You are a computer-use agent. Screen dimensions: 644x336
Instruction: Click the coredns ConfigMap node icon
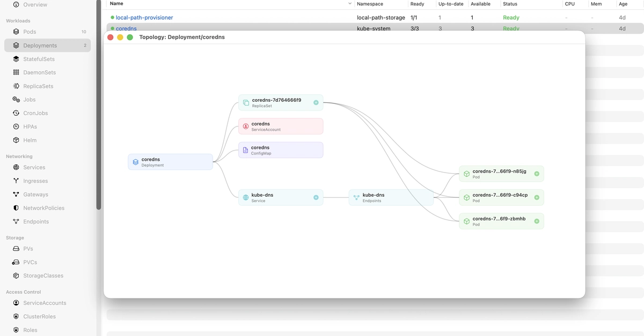[x=246, y=150]
